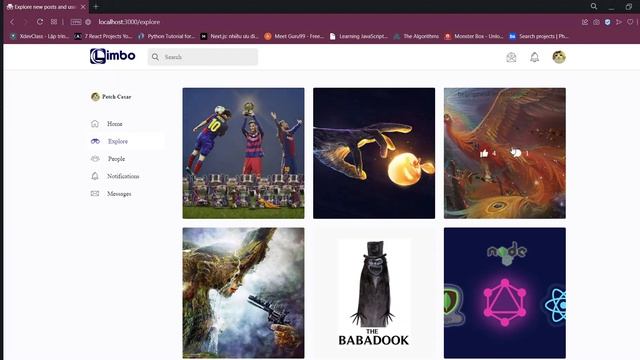Click the Limbo logo
Viewport: 640px width, 360px height.
click(113, 56)
